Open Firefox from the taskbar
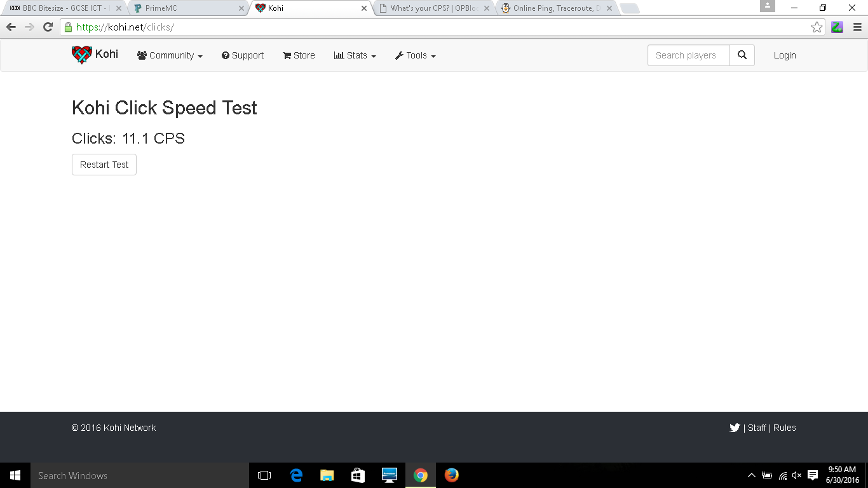 click(x=451, y=475)
